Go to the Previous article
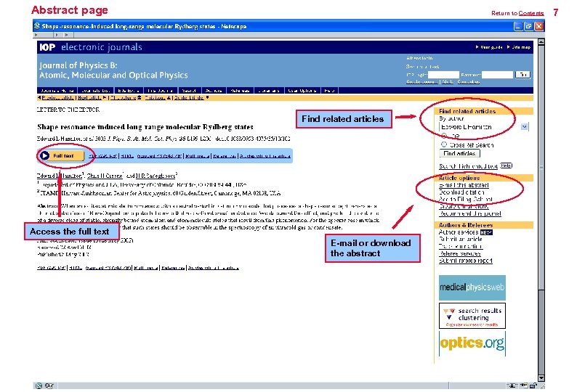Image resolution: width=577 pixels, height=392 pixels. point(58,98)
